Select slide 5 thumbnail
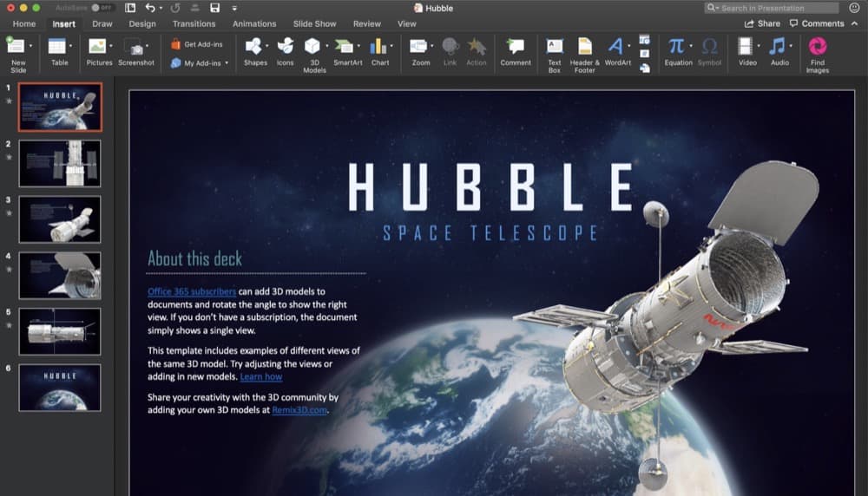The image size is (868, 496). (x=60, y=331)
